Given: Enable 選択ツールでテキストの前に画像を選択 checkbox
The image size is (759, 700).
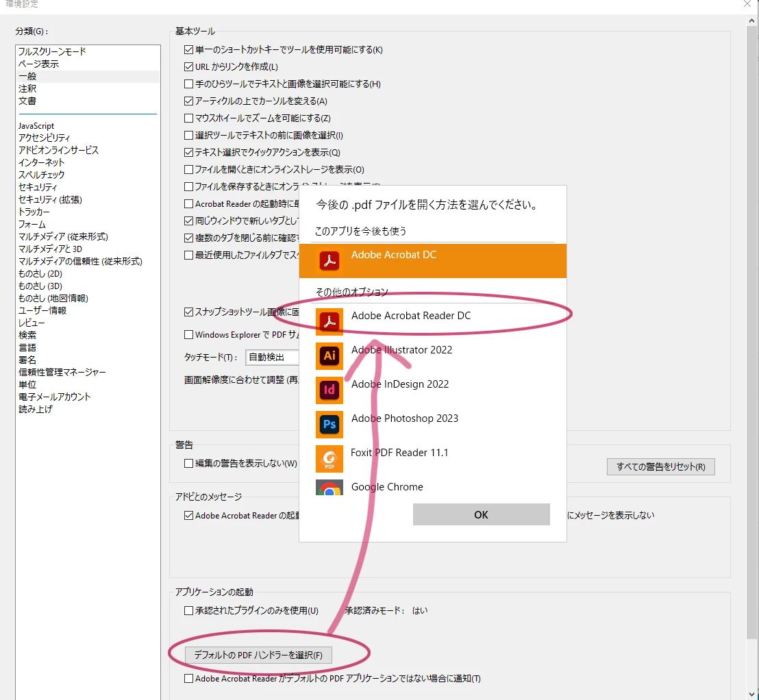Looking at the screenshot, I should tap(189, 135).
